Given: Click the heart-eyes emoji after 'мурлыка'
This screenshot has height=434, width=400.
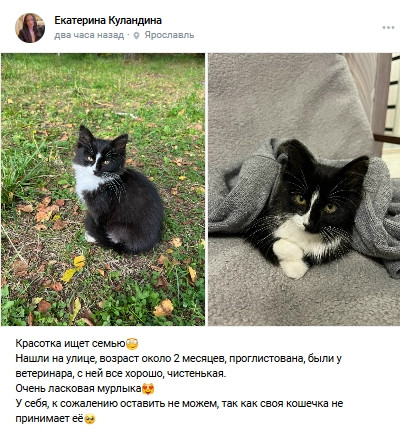Looking at the screenshot, I should pyautogui.click(x=148, y=389).
